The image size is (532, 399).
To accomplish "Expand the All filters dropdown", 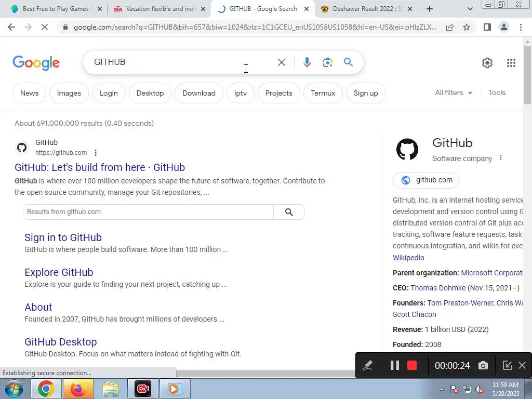I will (453, 92).
